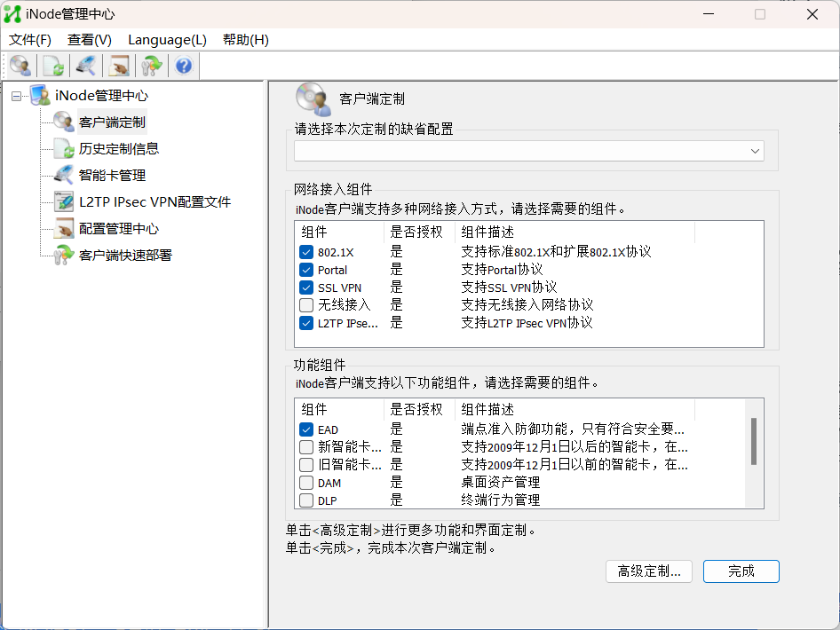Enable the DAM function checkbox
The height and width of the screenshot is (630, 840).
click(x=306, y=483)
